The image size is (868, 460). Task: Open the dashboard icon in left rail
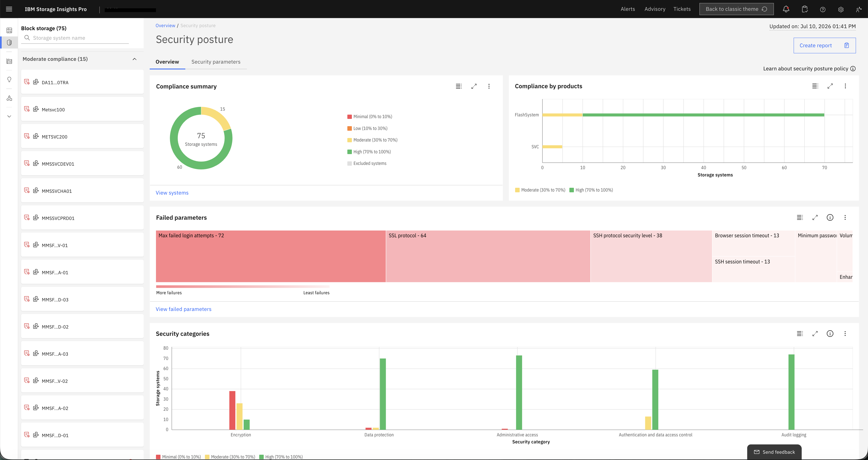pyautogui.click(x=10, y=30)
